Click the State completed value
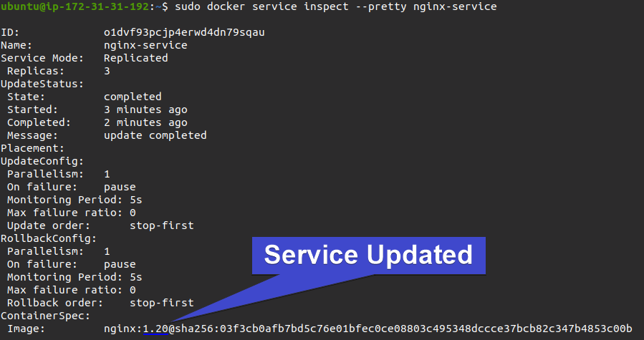This screenshot has width=644, height=340. (133, 97)
